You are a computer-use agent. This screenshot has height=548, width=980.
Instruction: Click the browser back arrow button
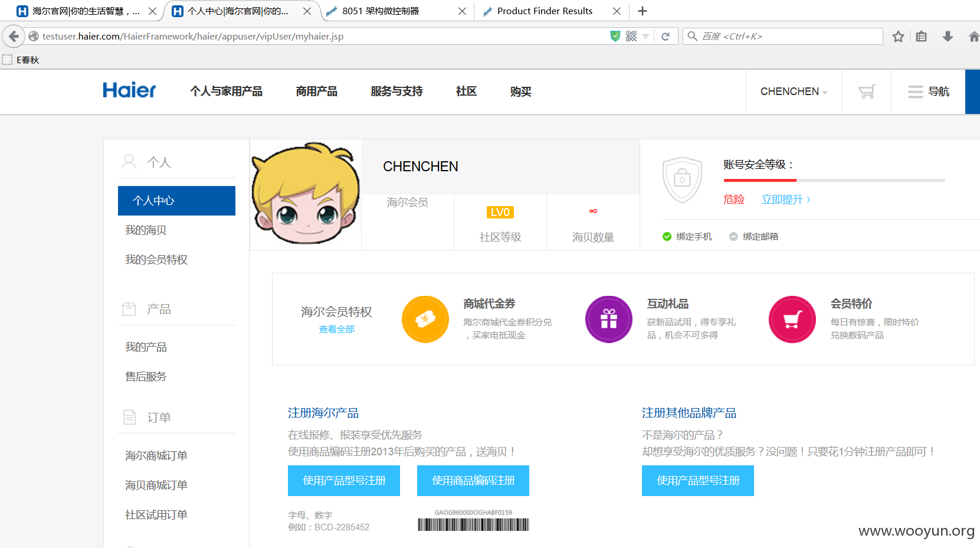point(14,36)
